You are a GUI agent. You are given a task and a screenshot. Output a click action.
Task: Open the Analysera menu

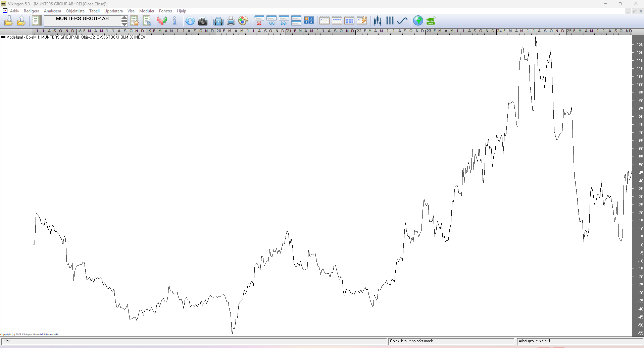(x=52, y=11)
